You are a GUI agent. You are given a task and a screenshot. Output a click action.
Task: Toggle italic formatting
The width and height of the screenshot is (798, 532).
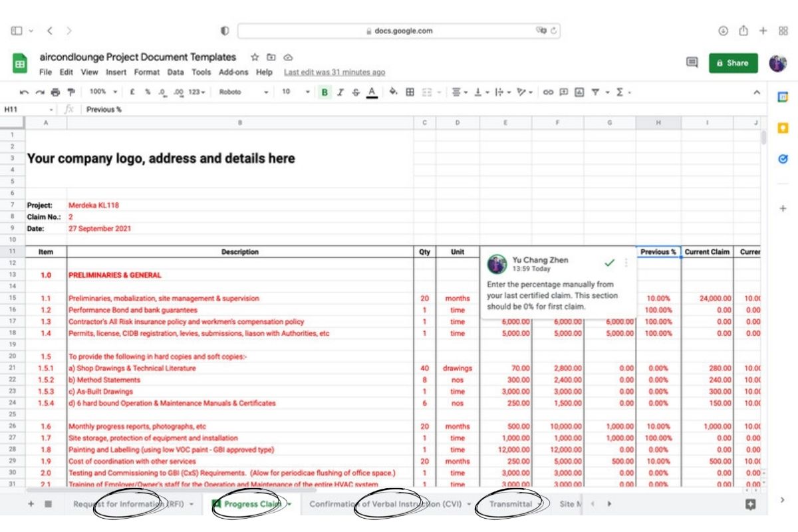(340, 92)
